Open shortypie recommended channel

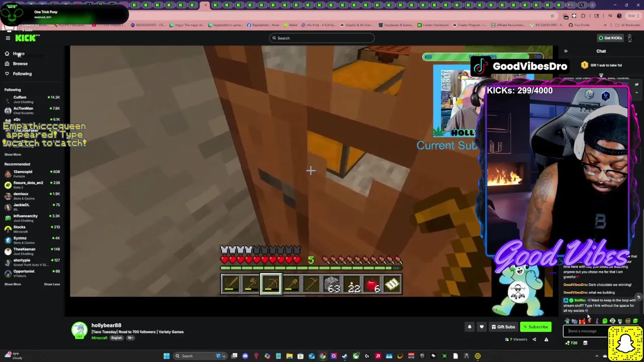click(x=31, y=262)
